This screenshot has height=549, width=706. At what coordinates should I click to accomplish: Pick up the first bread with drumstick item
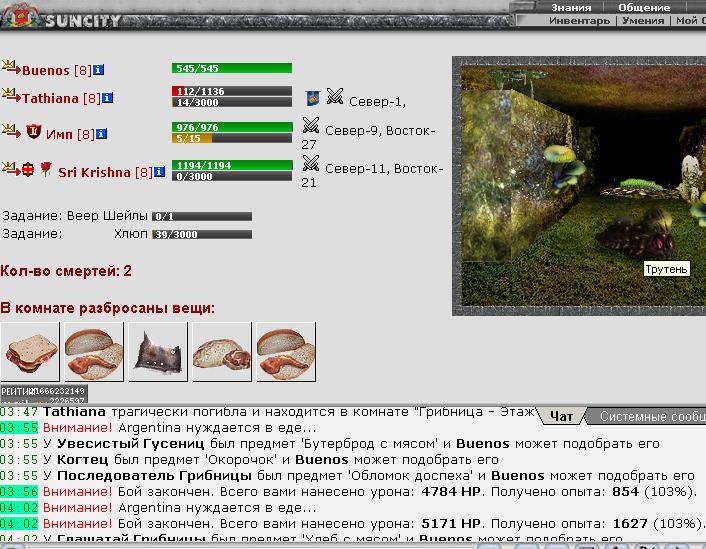(94, 352)
